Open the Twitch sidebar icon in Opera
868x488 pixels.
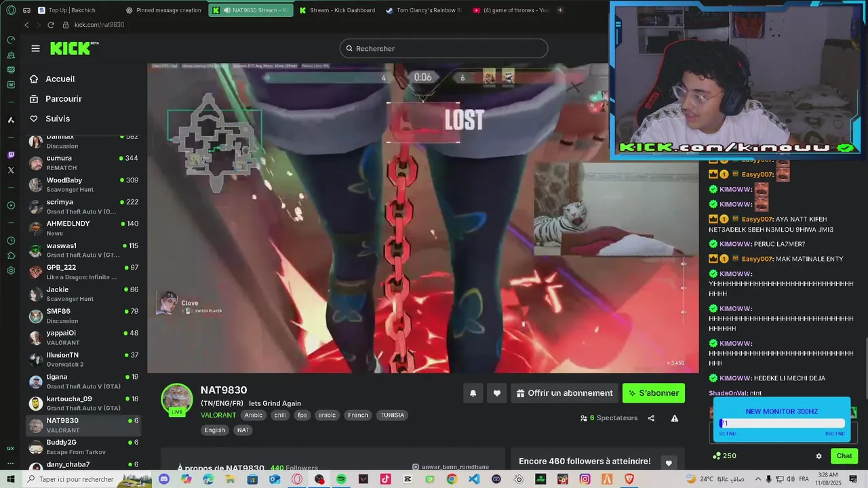coord(11,155)
